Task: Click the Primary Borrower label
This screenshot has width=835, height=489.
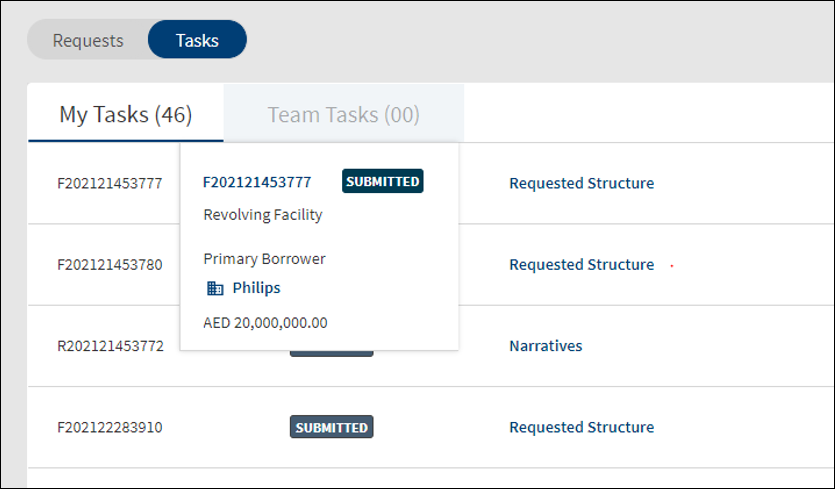Action: 264,259
